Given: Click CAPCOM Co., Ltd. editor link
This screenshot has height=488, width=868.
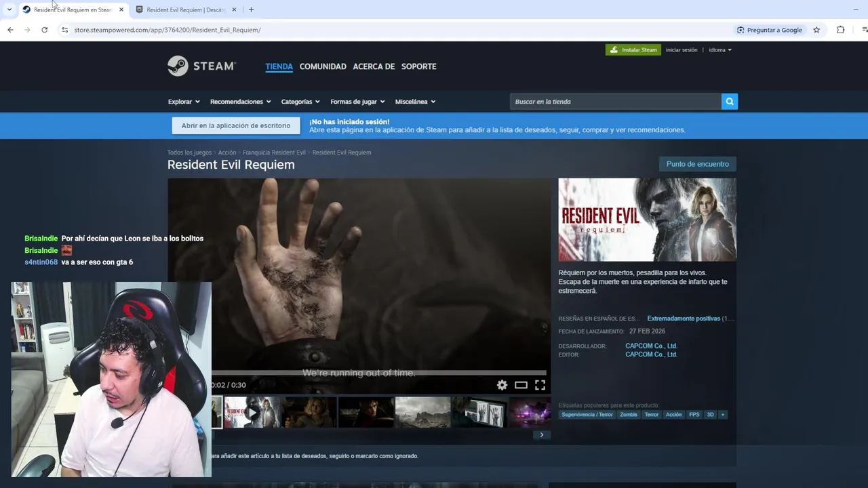Looking at the screenshot, I should tap(651, 354).
